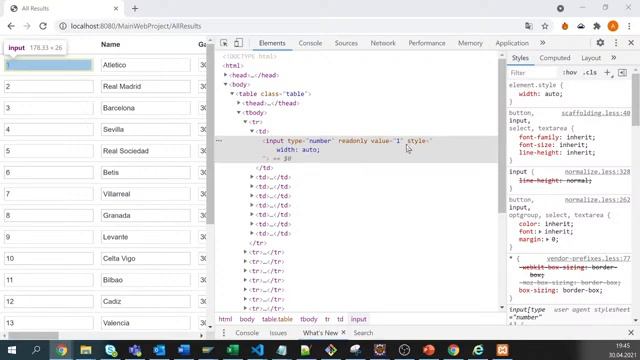Toggle computed styles sidebar icon
This screenshot has height=360, width=640.
tap(622, 73)
